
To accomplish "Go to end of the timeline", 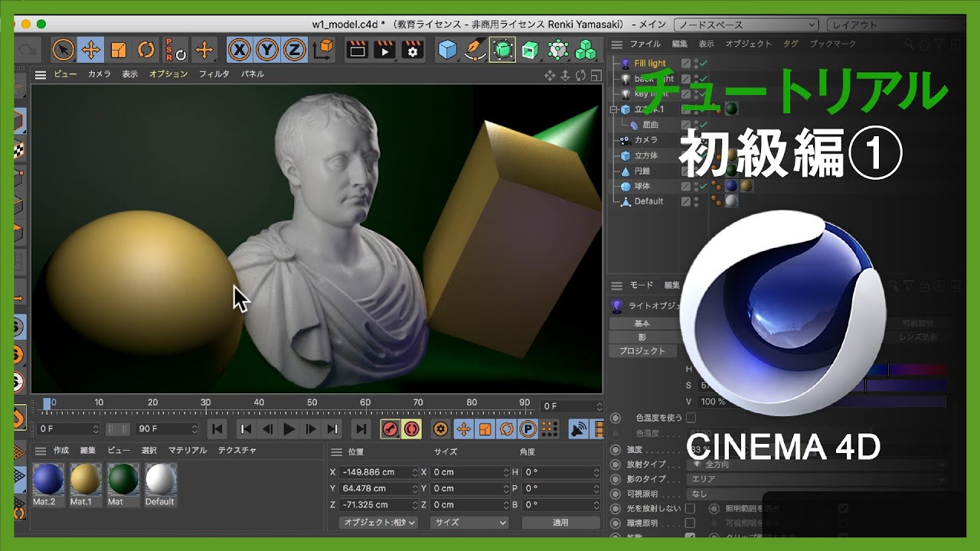I will tap(361, 429).
